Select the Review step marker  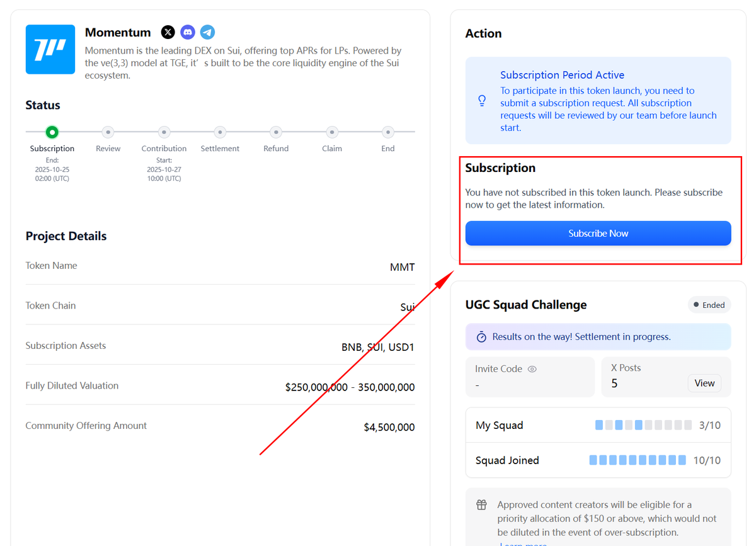click(x=108, y=132)
